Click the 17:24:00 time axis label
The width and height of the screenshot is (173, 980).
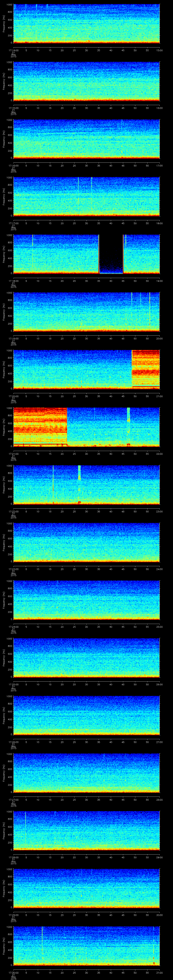click(13, 627)
